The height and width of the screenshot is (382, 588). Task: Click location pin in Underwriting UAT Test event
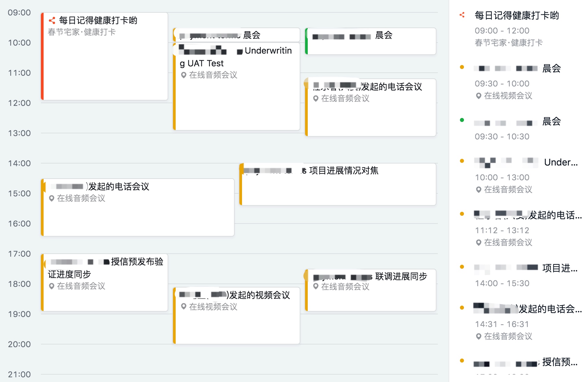click(183, 75)
